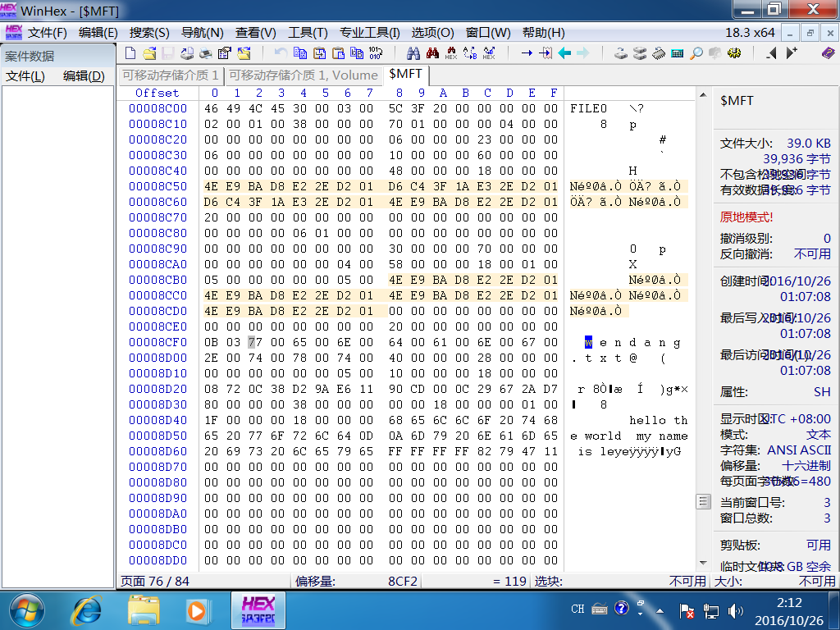Open the case data 文件(L) menu
840x630 pixels.
click(x=25, y=76)
